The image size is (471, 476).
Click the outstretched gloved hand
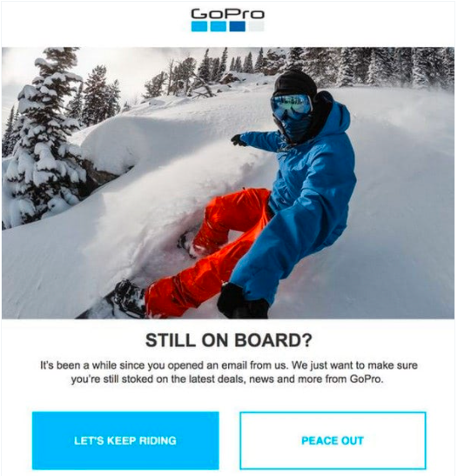[x=238, y=140]
